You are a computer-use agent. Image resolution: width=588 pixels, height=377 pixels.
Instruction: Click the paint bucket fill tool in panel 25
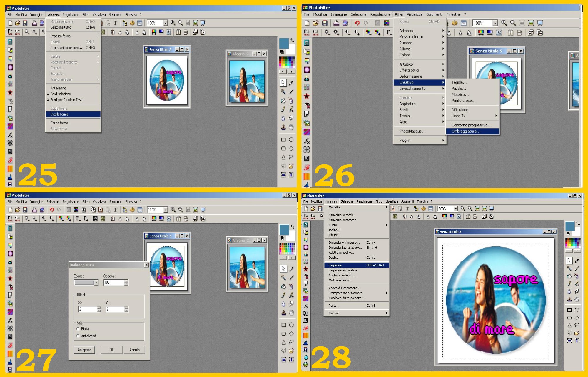click(x=283, y=101)
